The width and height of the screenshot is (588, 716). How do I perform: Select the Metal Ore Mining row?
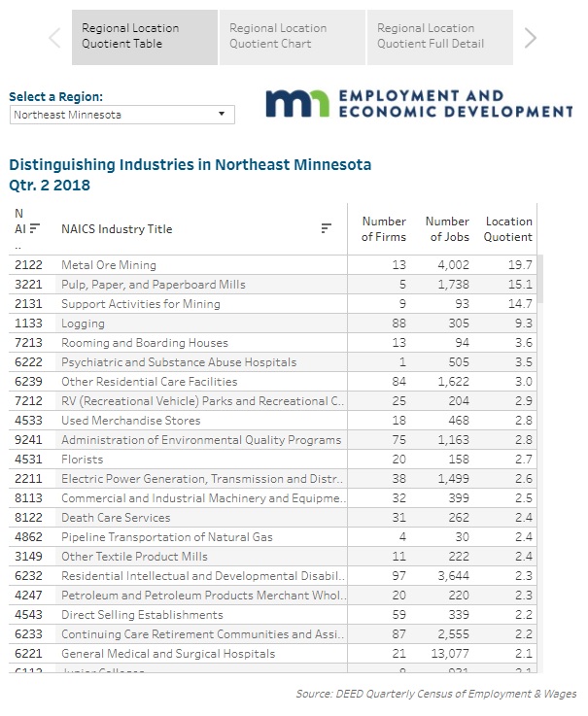(x=273, y=265)
